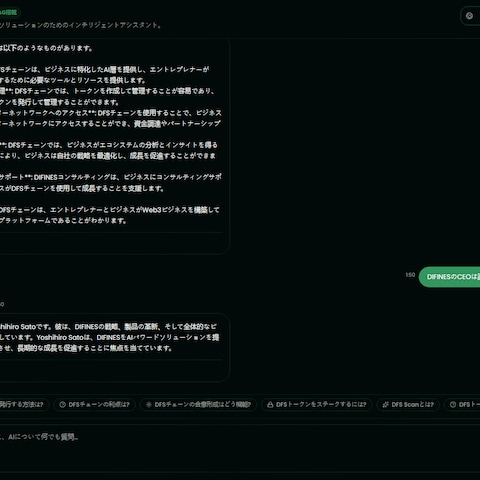Click the green badge at the top-left header
This screenshot has height=480, width=480.
9,13
